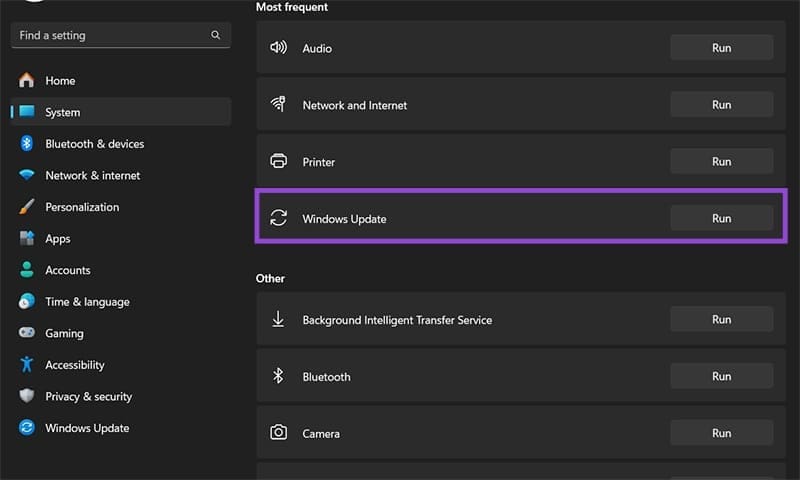Run the Bluetooth troubleshooter
The image size is (800, 480).
pyautogui.click(x=721, y=376)
